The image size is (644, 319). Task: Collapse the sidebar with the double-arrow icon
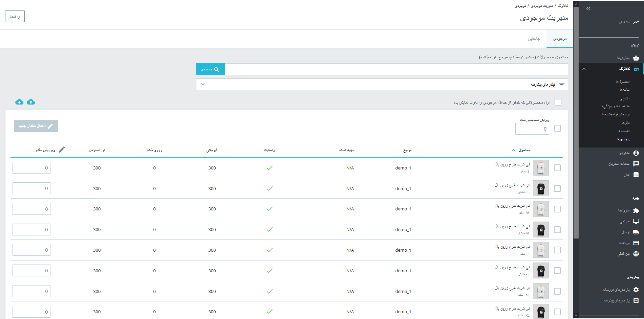pyautogui.click(x=588, y=8)
